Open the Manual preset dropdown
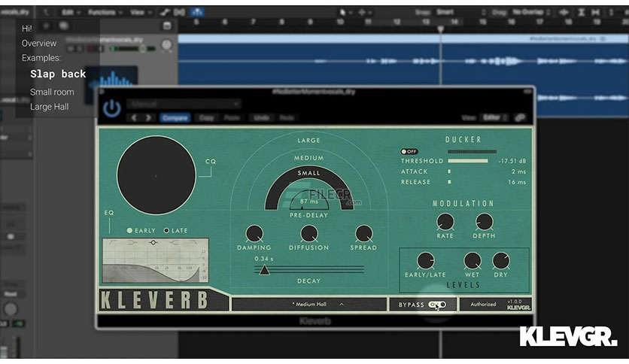The width and height of the screenshot is (629, 364). click(184, 105)
